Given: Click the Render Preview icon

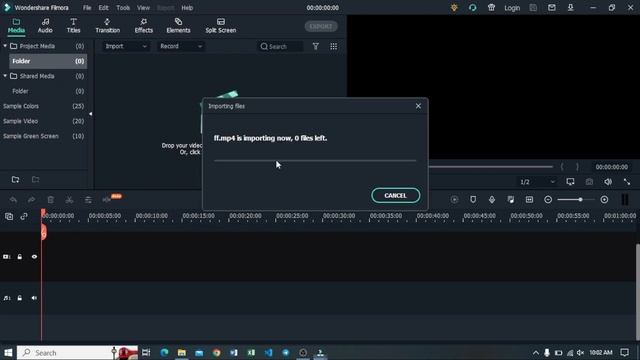Looking at the screenshot, I should (454, 200).
